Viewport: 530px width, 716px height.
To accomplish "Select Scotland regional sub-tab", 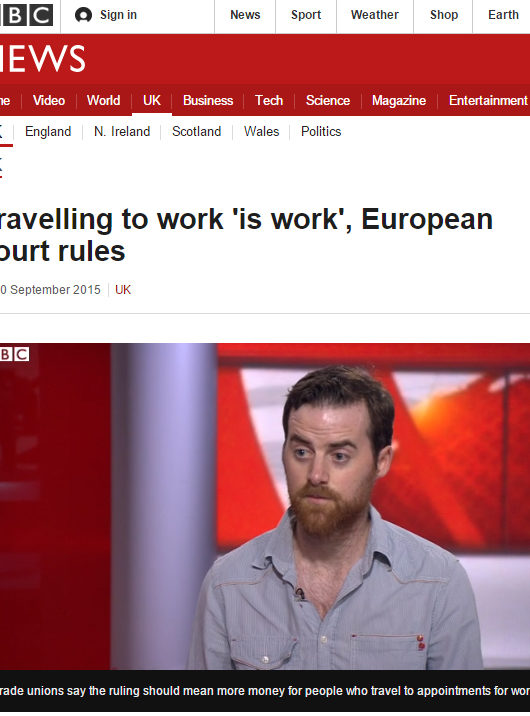I will [197, 132].
